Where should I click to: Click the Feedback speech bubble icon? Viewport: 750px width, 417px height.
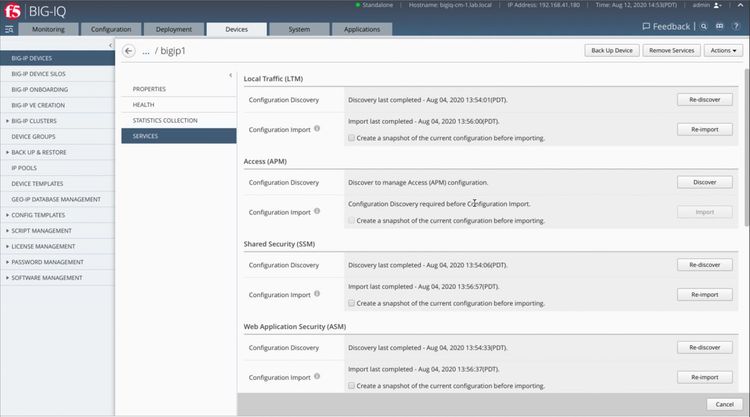[x=646, y=26]
